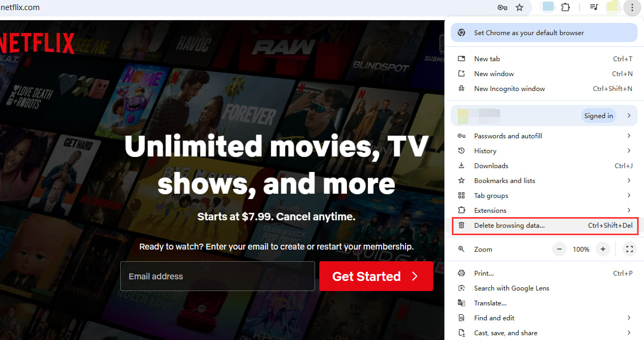Open the password key icon in address bar

click(502, 7)
